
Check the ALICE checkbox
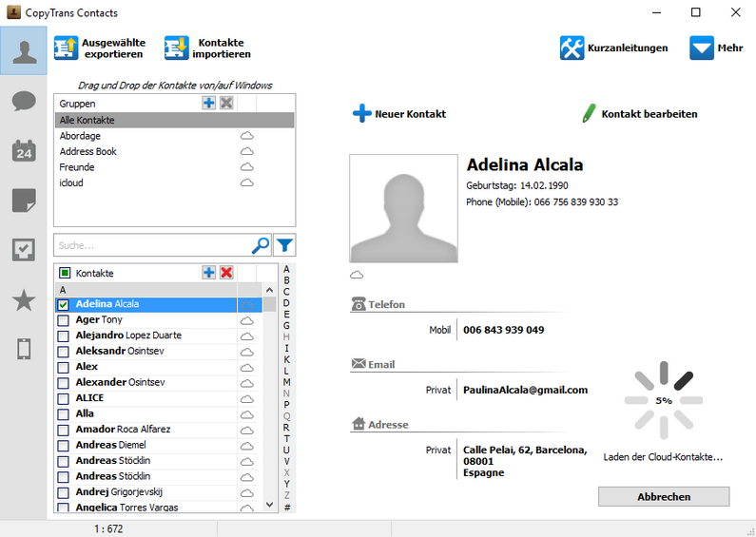(63, 398)
